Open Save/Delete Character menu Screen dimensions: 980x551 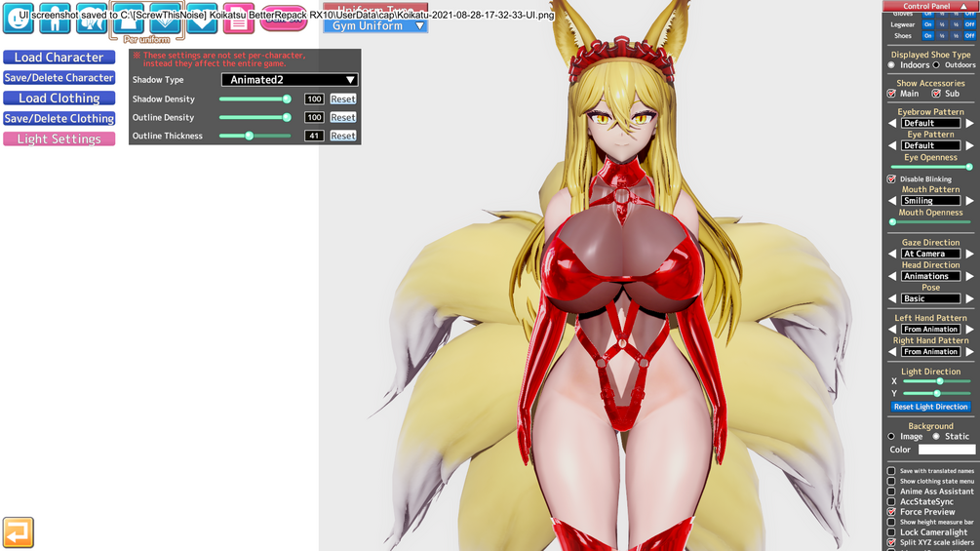coord(59,77)
